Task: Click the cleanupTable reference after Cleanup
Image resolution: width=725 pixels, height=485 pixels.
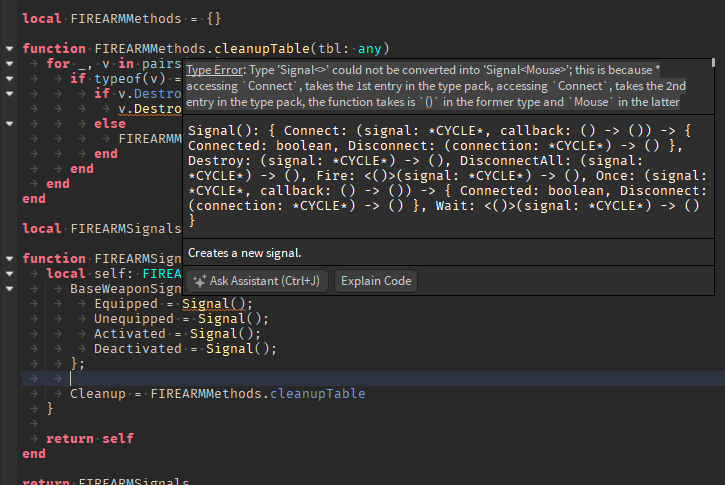Action: point(318,394)
